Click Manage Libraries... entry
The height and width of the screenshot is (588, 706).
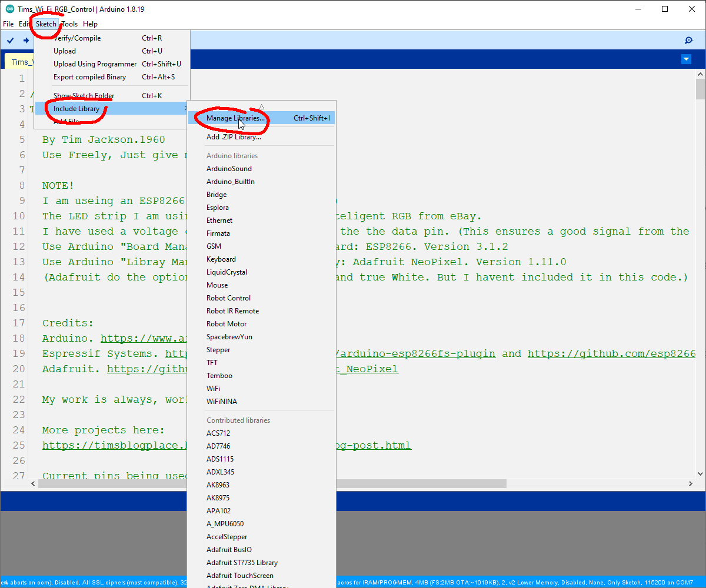[261, 118]
